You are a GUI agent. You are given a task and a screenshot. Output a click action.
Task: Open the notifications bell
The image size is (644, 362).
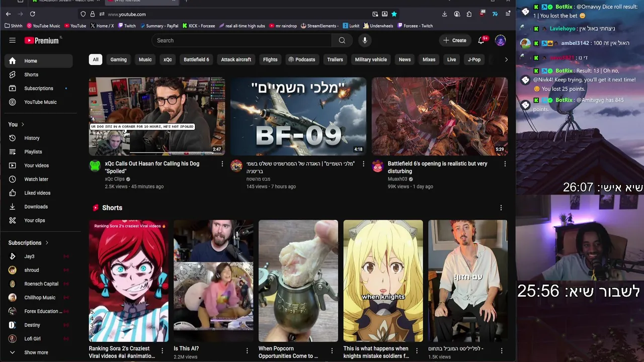[x=481, y=40]
